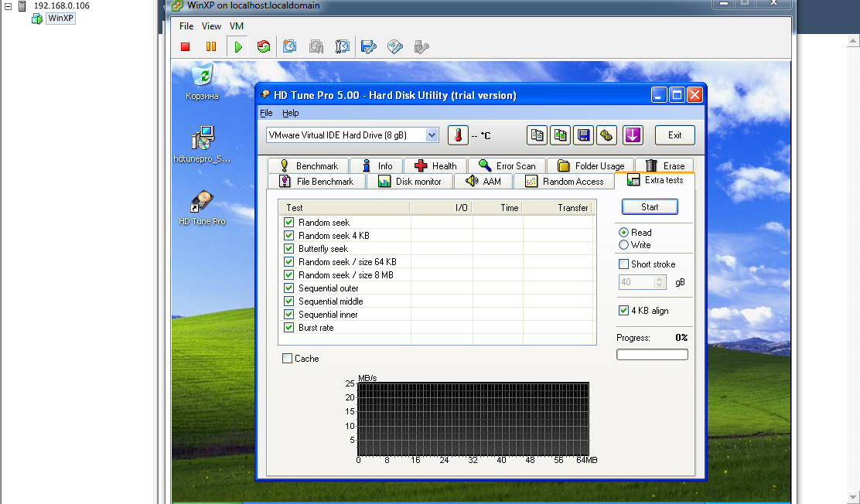
Task: Start the extra tests
Action: [x=650, y=206]
